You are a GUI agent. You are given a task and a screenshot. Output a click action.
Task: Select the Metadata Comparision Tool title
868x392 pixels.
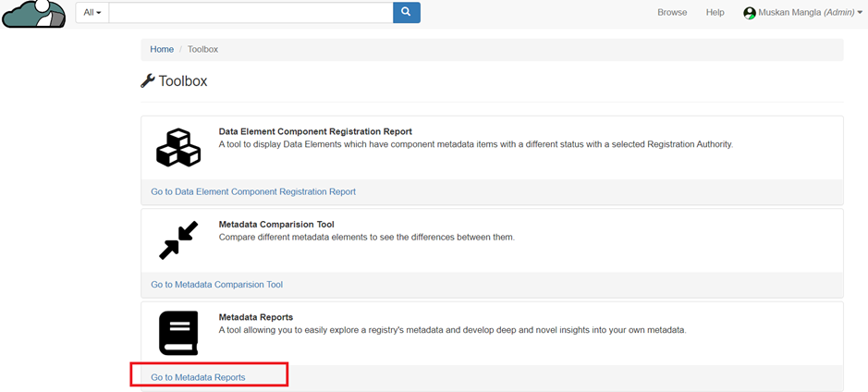tap(276, 224)
